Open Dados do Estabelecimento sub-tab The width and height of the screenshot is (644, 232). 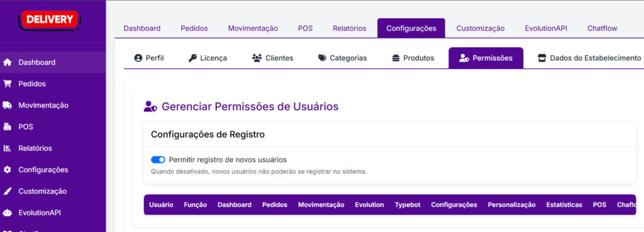click(x=589, y=58)
